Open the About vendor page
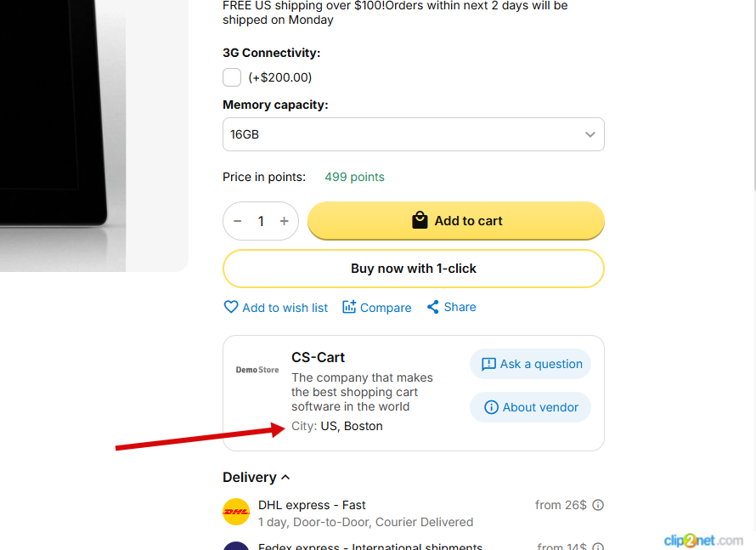The image size is (756, 550). coord(531,407)
